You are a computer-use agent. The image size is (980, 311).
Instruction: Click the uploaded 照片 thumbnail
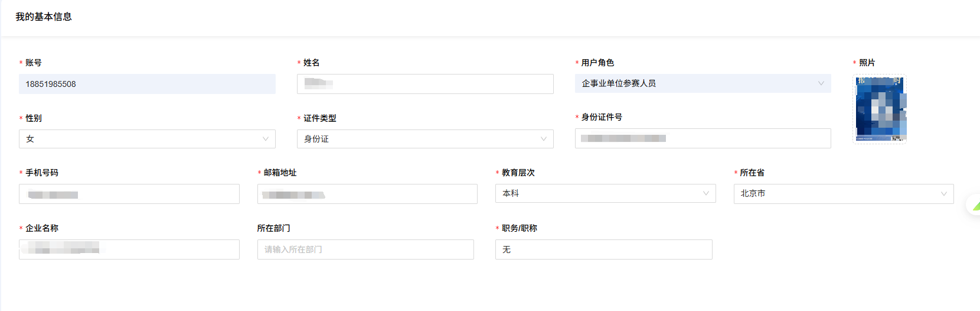(x=880, y=109)
